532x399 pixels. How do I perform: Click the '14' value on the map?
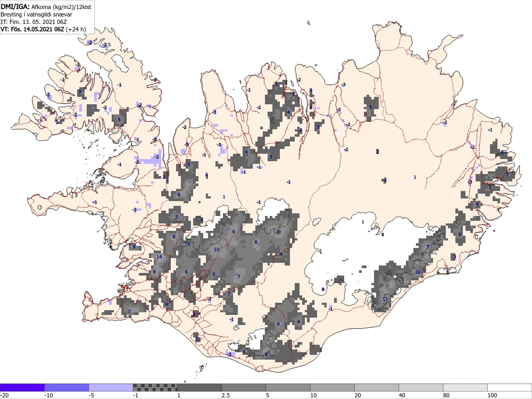[x=159, y=257]
